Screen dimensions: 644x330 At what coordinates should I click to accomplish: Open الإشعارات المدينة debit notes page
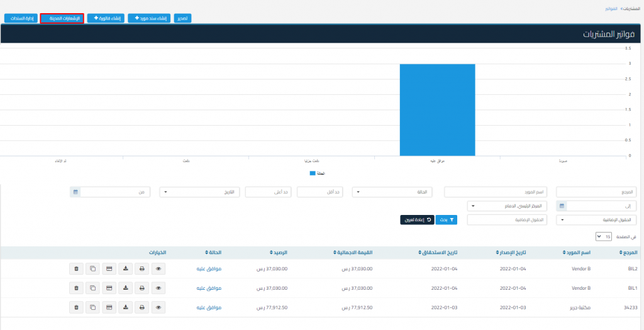(62, 18)
